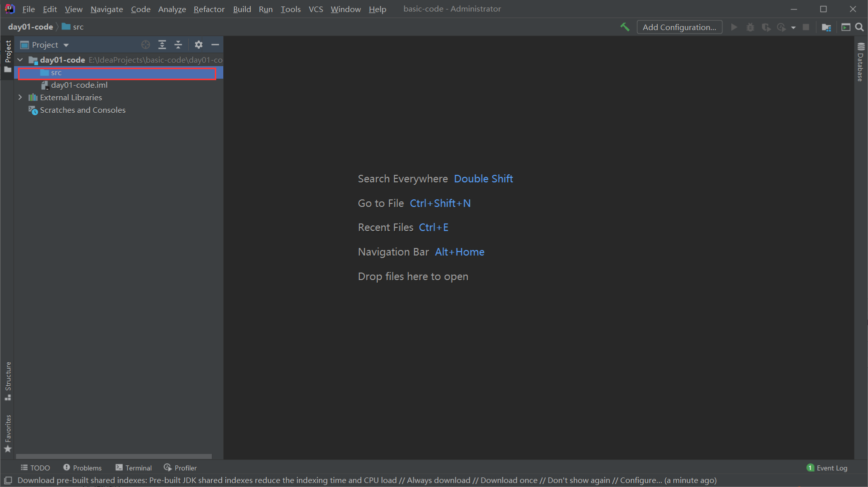Open the Terminal tool window tab
Image resolution: width=868 pixels, height=487 pixels.
pyautogui.click(x=134, y=468)
